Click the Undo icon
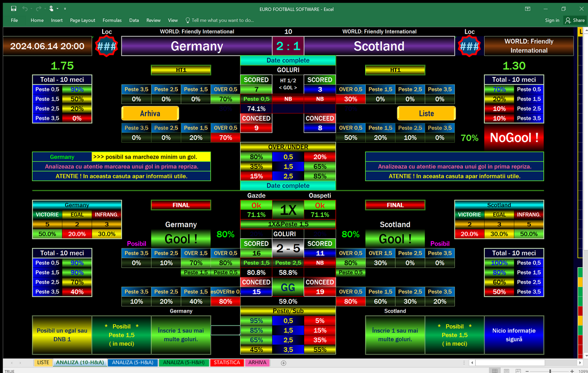 (25, 9)
